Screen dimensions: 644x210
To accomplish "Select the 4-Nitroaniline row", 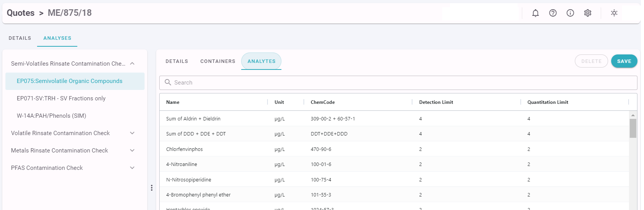I will [x=394, y=164].
